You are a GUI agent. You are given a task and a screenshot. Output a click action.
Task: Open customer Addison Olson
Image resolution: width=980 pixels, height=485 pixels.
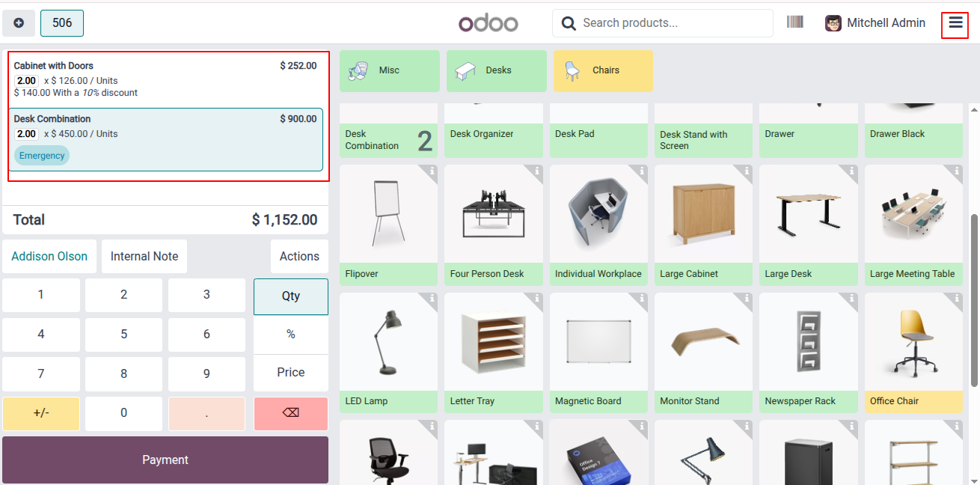[49, 256]
